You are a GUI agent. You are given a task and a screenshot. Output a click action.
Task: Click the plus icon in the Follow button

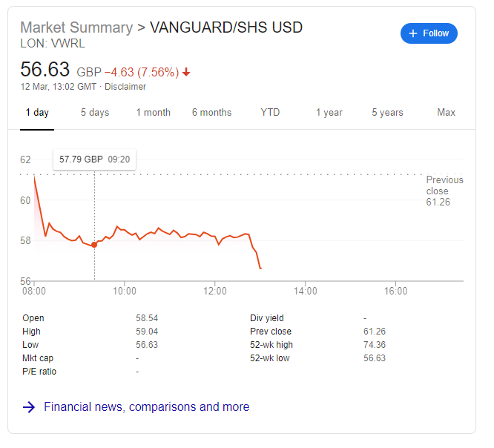click(x=412, y=33)
